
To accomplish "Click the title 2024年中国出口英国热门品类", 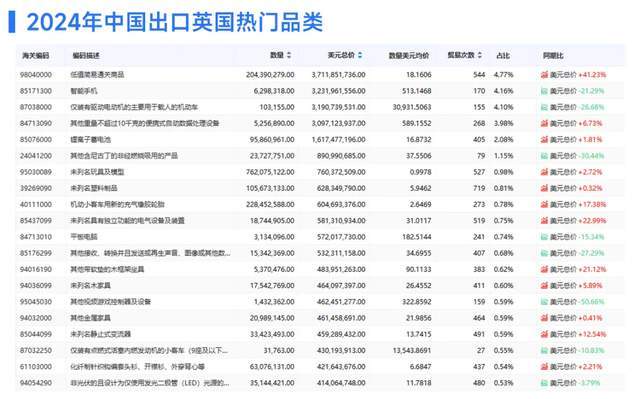I will click(175, 22).
